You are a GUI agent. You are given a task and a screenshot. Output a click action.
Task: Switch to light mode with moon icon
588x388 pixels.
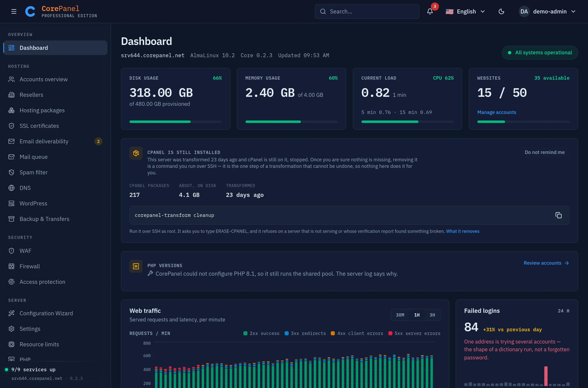(501, 11)
